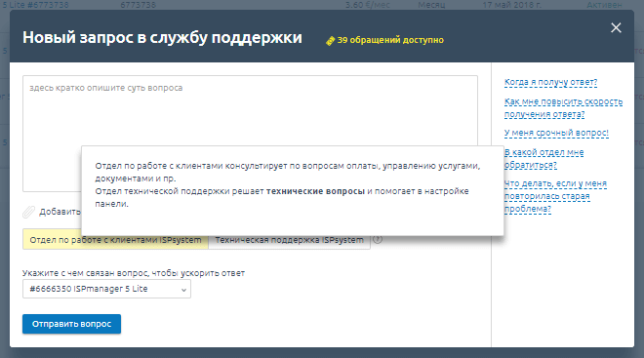The width and height of the screenshot is (644, 358).
Task: Click the label Укажите с чем связан вопрос
Action: tap(134, 273)
